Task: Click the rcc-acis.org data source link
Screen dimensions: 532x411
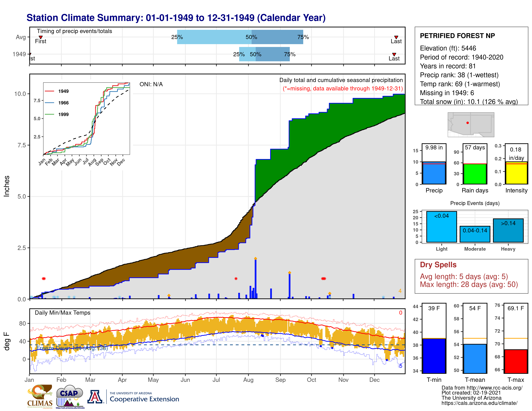Action: click(495, 388)
